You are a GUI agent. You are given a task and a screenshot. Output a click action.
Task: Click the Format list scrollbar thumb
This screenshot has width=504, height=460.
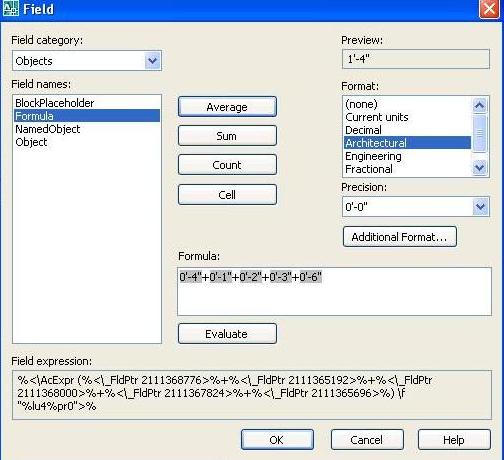point(480,134)
